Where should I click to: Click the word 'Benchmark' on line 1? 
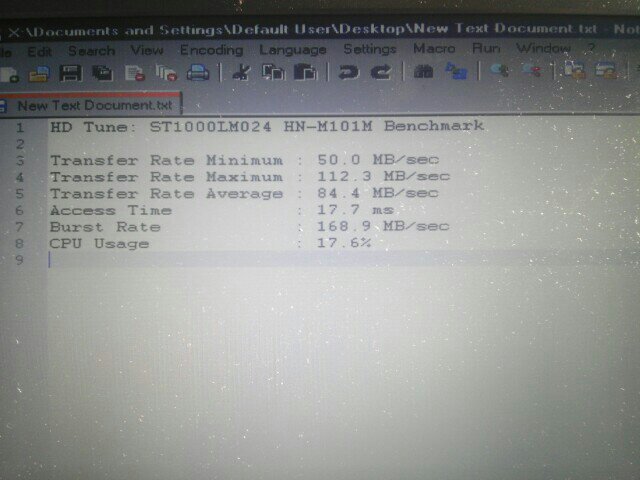pyautogui.click(x=434, y=125)
